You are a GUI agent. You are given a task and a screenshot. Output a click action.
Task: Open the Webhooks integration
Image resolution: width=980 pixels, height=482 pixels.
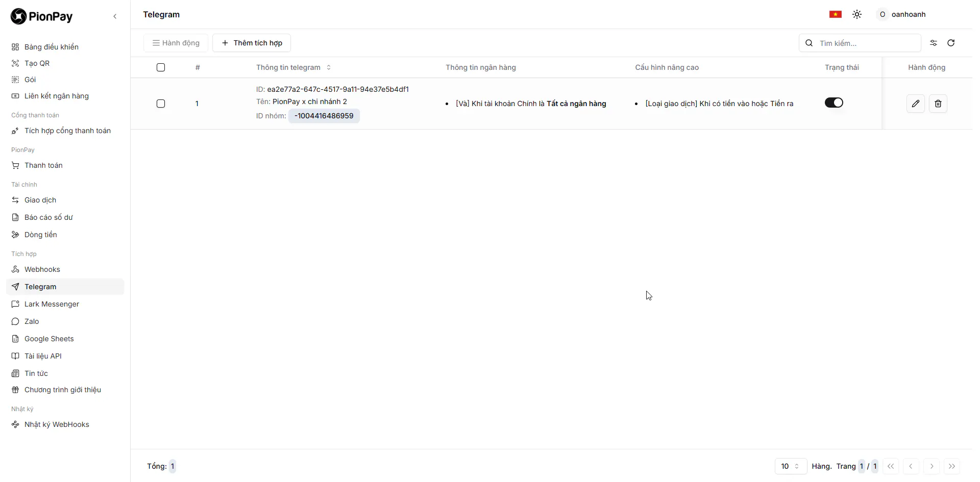[x=65, y=269]
